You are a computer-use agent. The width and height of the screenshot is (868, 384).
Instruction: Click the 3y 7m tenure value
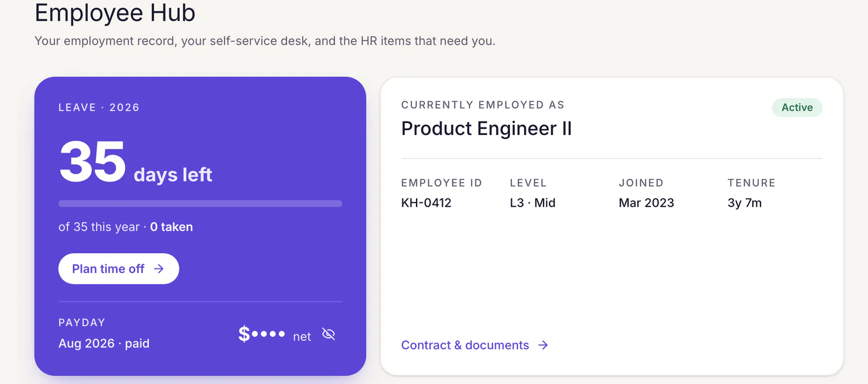(x=744, y=203)
